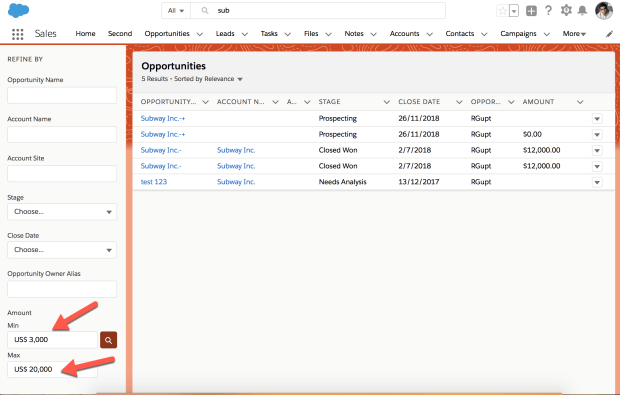
Task: Click the magnifier icon in the search bar
Action: 205,11
